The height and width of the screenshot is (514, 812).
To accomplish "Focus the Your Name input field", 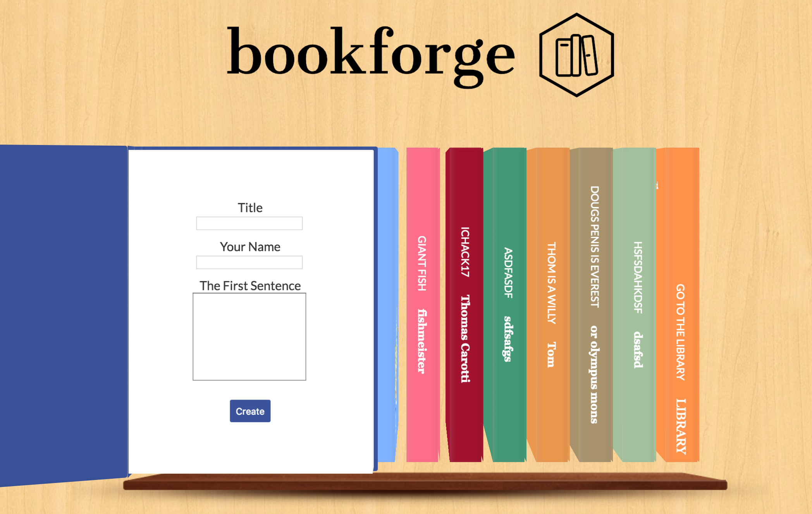I will tap(249, 262).
